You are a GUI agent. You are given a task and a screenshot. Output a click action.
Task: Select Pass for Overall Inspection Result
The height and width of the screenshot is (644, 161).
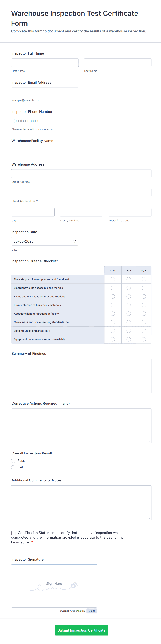pos(14,461)
